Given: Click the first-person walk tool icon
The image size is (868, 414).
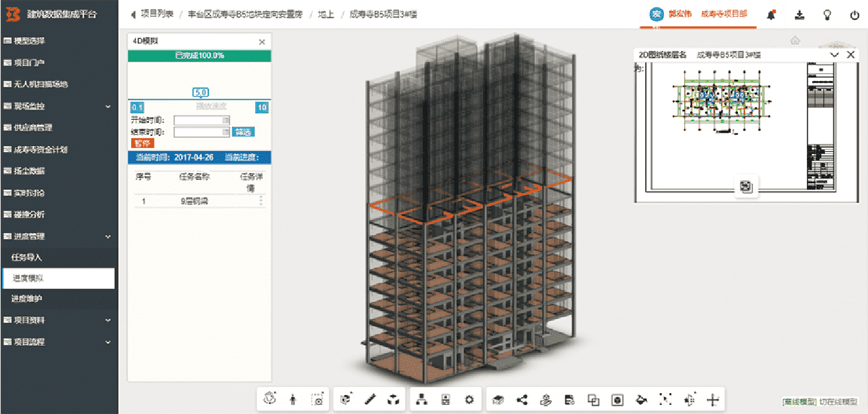Looking at the screenshot, I should click(293, 400).
